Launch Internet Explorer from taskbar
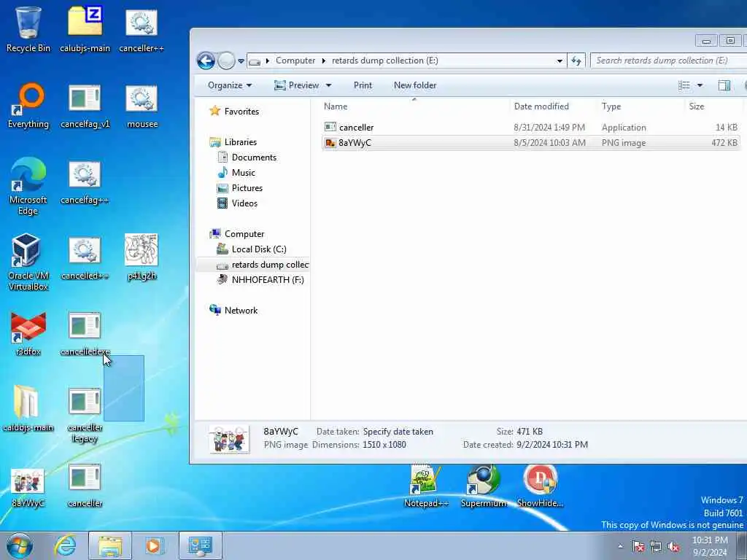Screen dimensions: 747x560 pos(65,545)
